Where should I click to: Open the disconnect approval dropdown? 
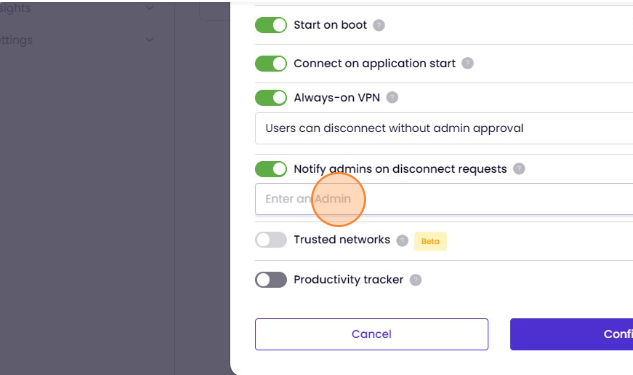(x=444, y=128)
